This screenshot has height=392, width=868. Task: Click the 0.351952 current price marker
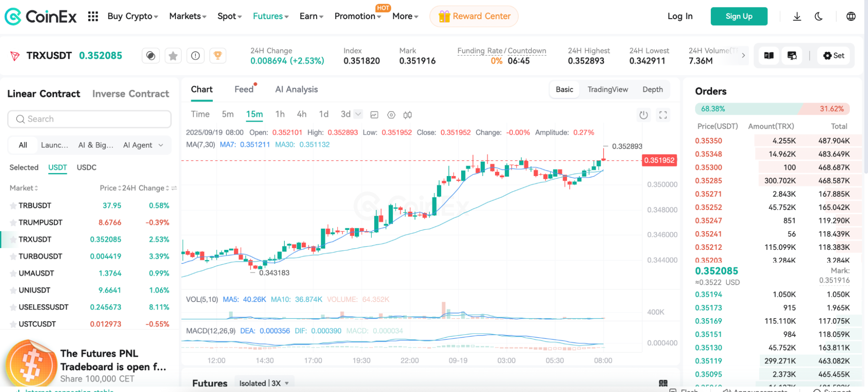pyautogui.click(x=659, y=160)
